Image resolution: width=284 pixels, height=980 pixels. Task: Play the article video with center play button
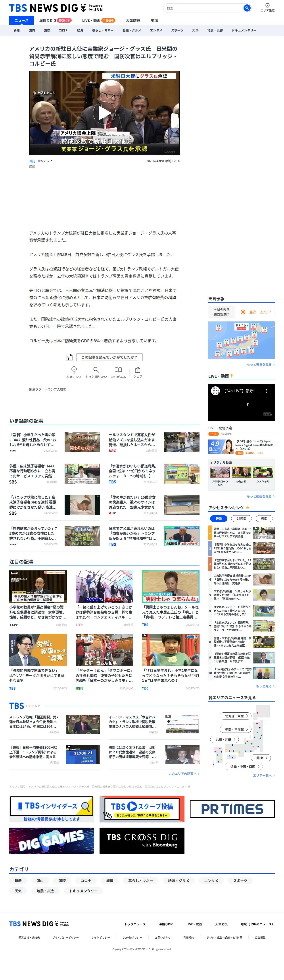tap(104, 113)
